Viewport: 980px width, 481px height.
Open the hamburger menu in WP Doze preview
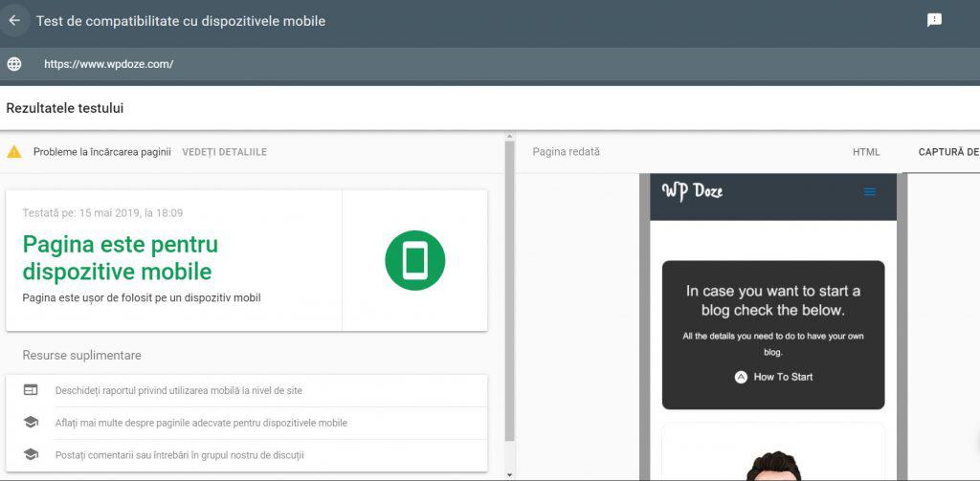(x=869, y=192)
